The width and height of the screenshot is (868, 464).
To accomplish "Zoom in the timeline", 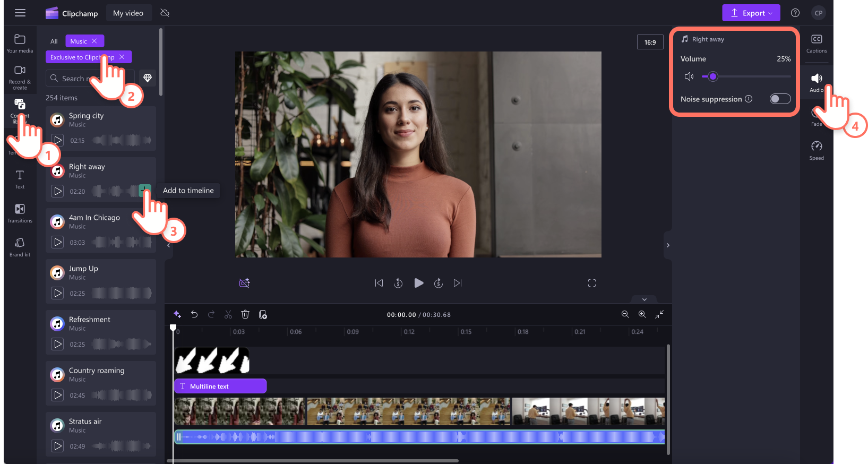I will click(642, 314).
